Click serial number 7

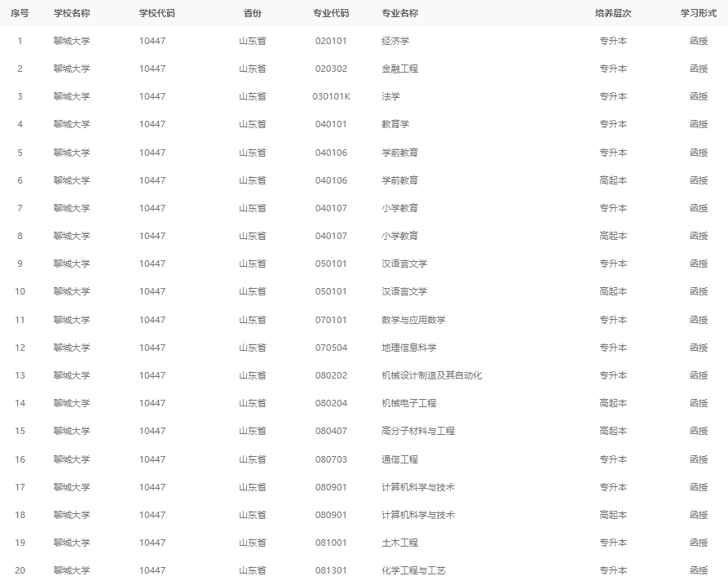point(20,208)
